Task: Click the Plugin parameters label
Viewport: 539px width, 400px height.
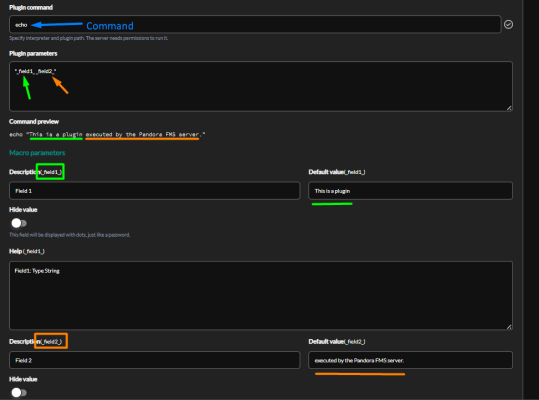Action: pos(33,53)
